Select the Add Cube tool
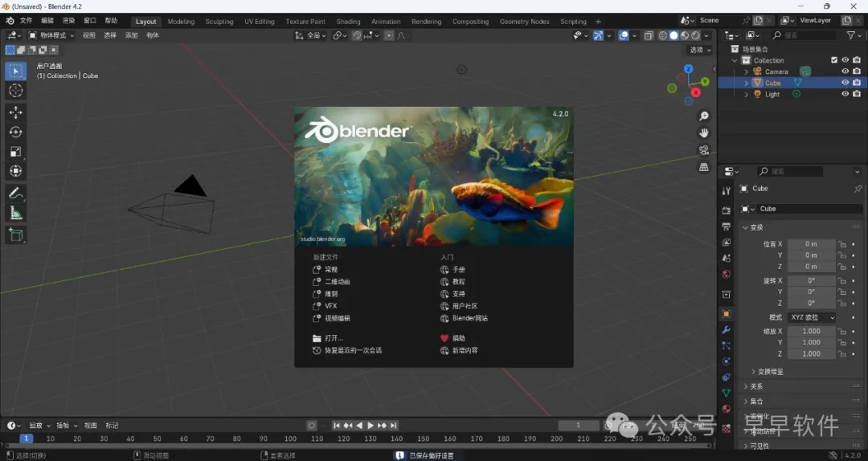Screen dimensions: 868x461 [15, 235]
